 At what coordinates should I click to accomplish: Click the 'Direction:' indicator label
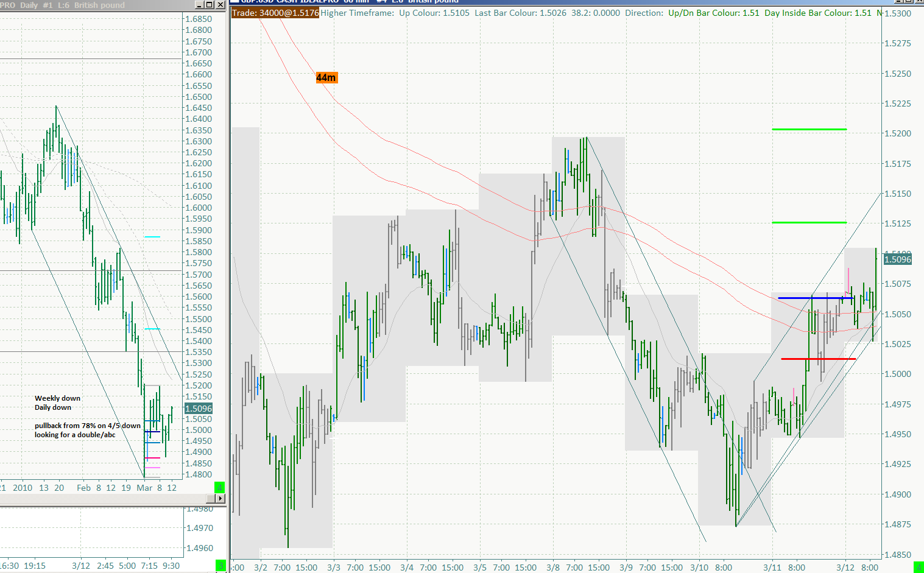tap(644, 13)
